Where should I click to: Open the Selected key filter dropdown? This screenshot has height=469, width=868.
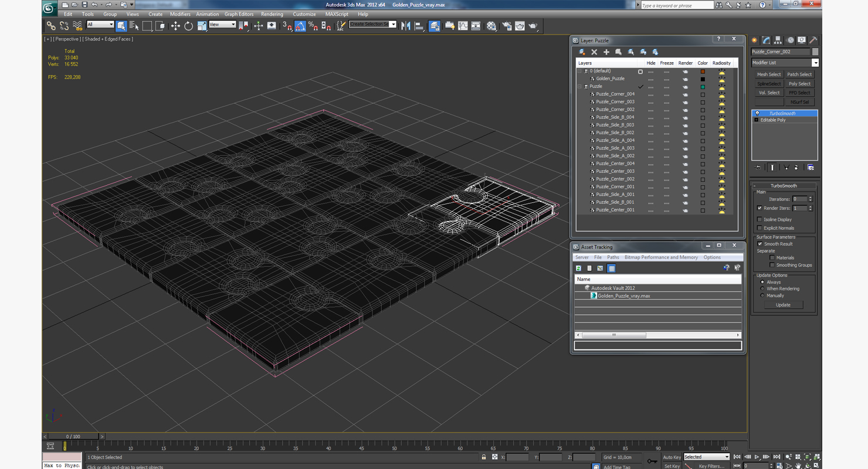pos(706,457)
